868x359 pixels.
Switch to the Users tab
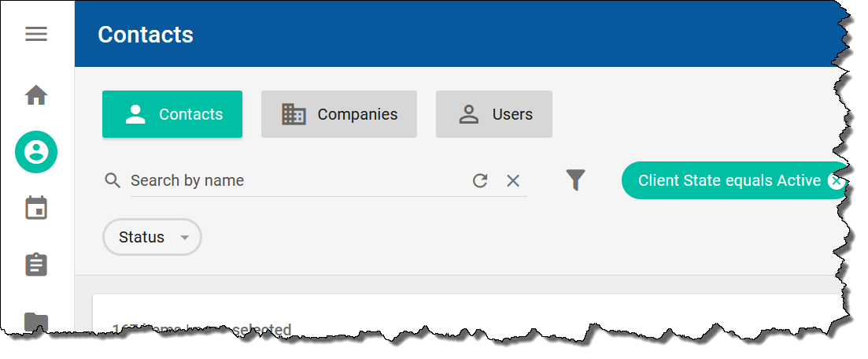pyautogui.click(x=494, y=114)
